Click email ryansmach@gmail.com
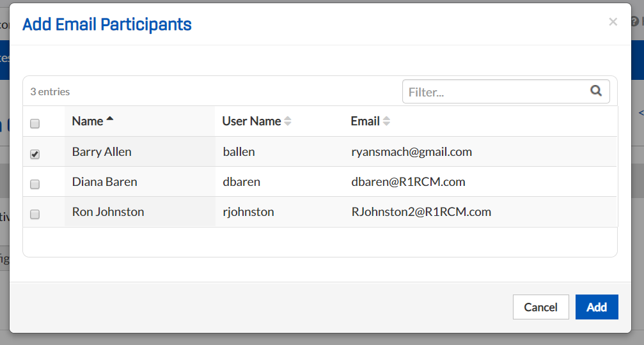Viewport: 644px width, 345px height. click(x=412, y=152)
